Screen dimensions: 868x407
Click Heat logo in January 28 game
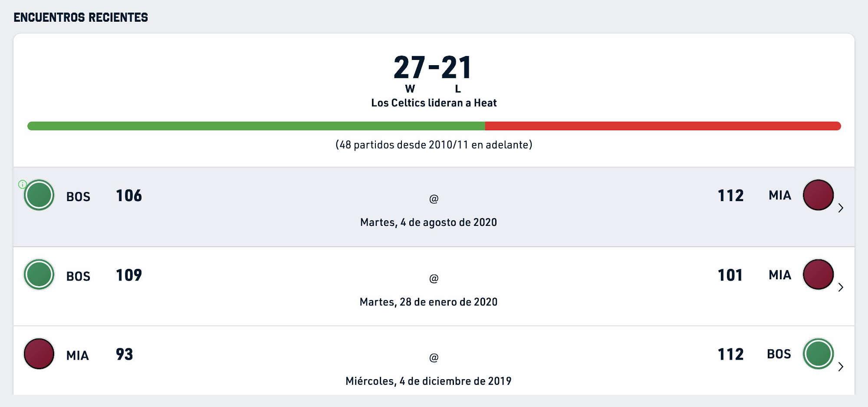pyautogui.click(x=818, y=275)
